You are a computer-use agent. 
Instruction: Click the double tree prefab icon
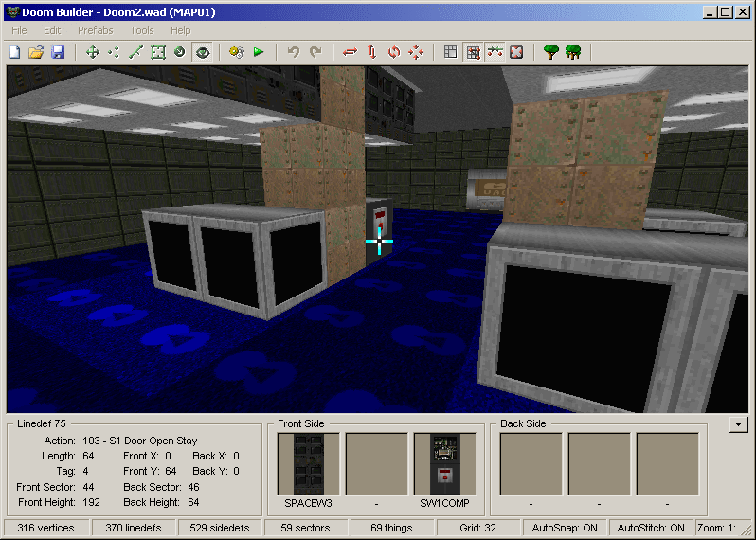pyautogui.click(x=573, y=52)
